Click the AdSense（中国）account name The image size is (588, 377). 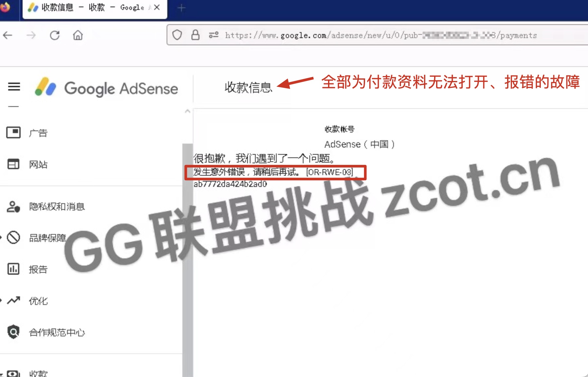[359, 144]
